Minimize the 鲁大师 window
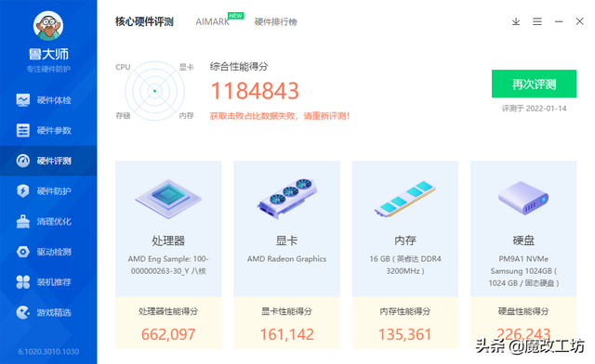The height and width of the screenshot is (364, 595). coord(559,21)
